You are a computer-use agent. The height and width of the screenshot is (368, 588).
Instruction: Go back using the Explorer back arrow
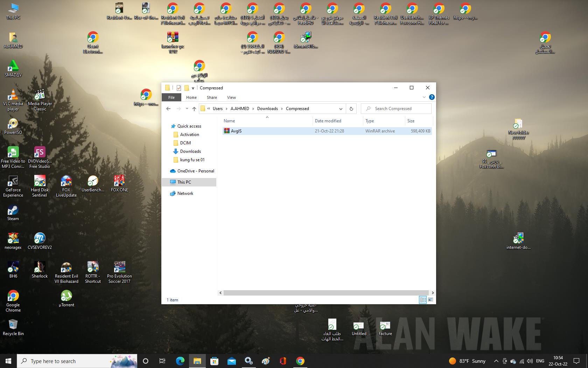coord(168,109)
